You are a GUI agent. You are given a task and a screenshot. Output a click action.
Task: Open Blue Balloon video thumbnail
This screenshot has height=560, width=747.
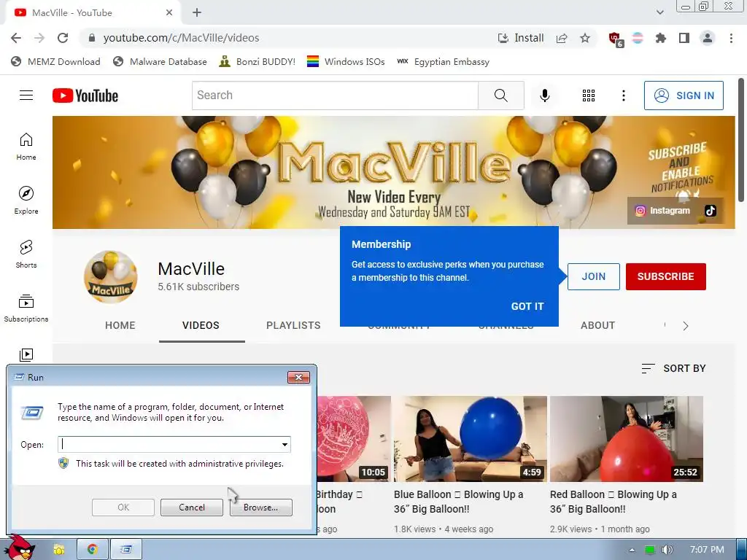pyautogui.click(x=471, y=439)
